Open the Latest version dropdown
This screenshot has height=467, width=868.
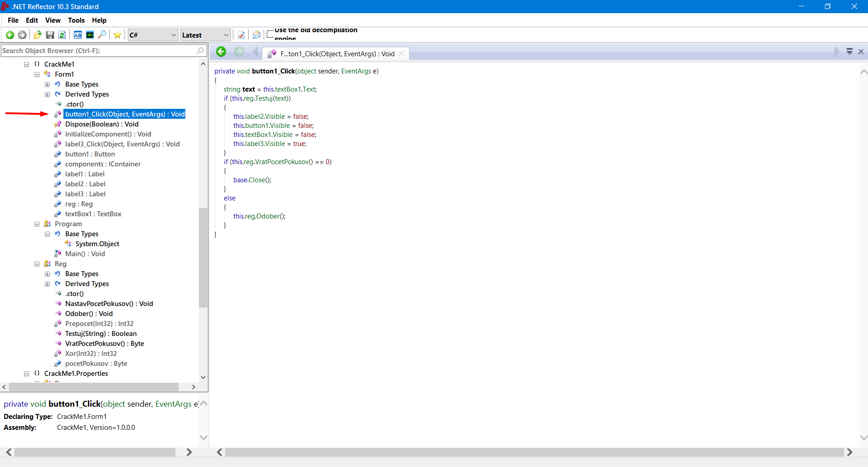coord(205,35)
